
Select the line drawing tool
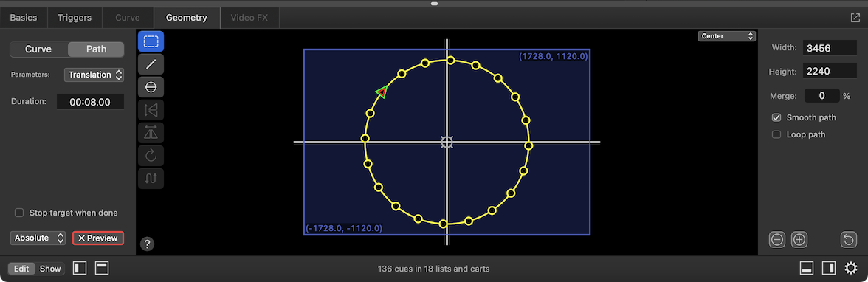coord(151,64)
